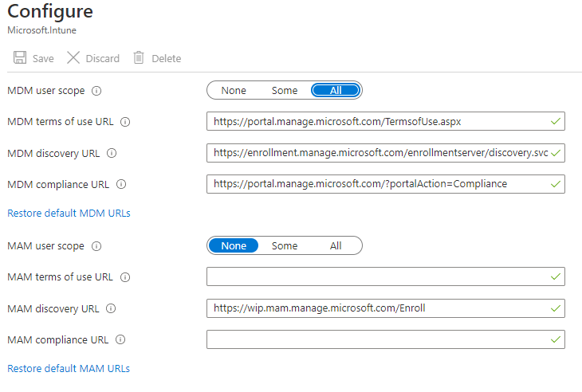Click the Configure page heading

tap(50, 11)
